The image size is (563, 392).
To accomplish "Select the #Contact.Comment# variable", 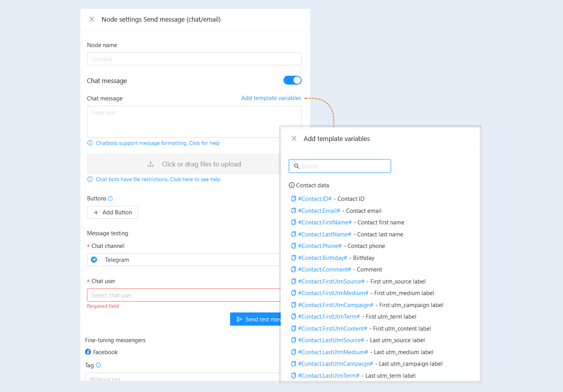I will click(x=324, y=270).
